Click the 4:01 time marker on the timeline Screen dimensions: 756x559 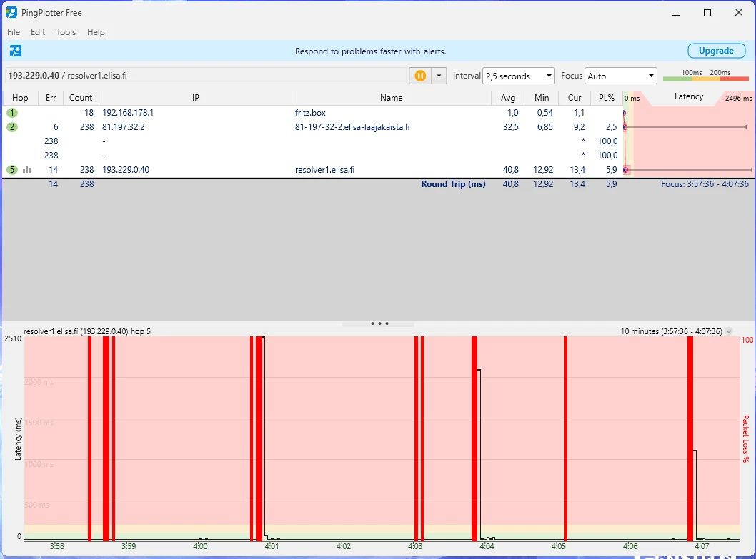pos(272,546)
